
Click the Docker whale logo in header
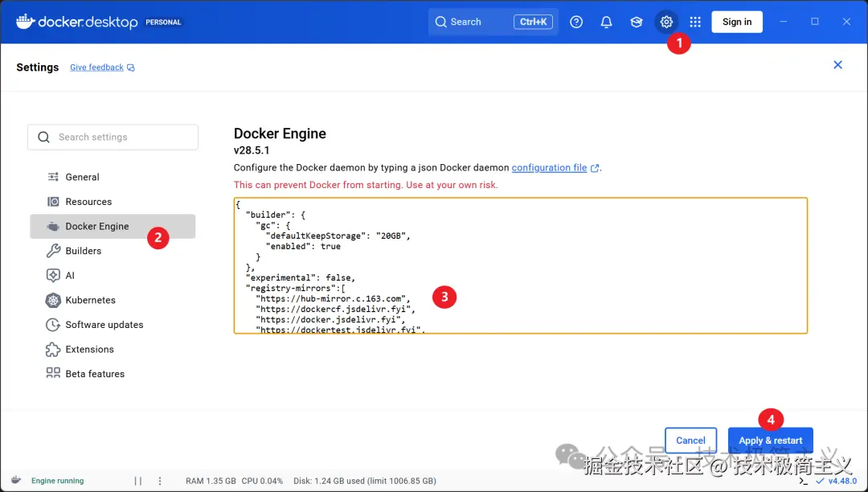pyautogui.click(x=26, y=22)
